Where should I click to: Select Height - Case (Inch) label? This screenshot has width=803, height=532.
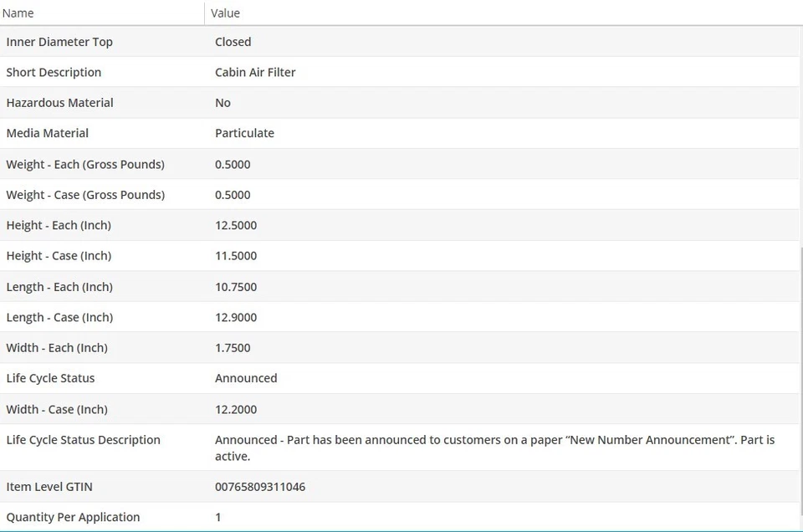pos(59,255)
